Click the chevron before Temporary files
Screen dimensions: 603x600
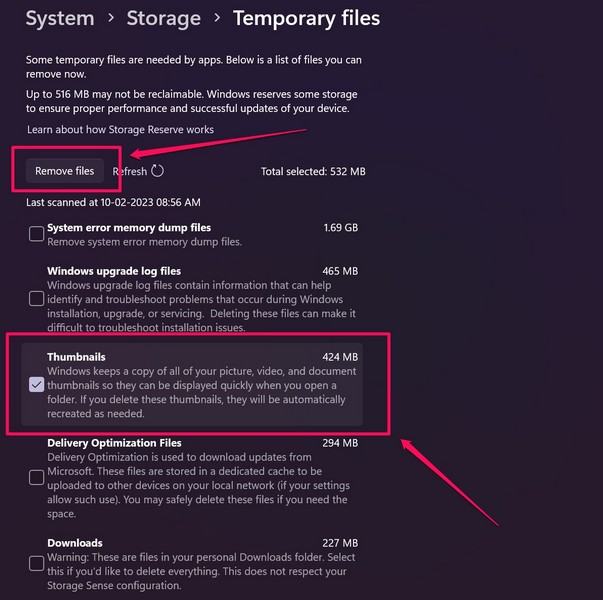(x=217, y=19)
